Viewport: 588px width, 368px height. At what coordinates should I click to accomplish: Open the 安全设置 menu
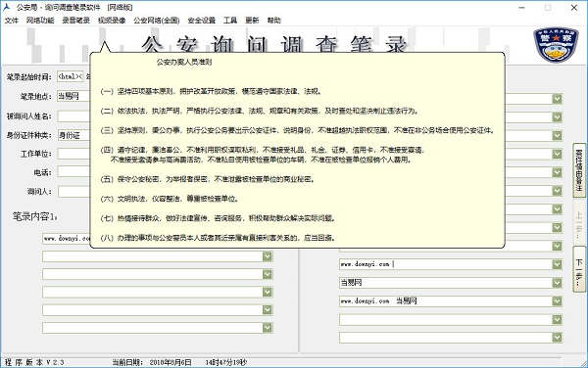[x=201, y=21]
